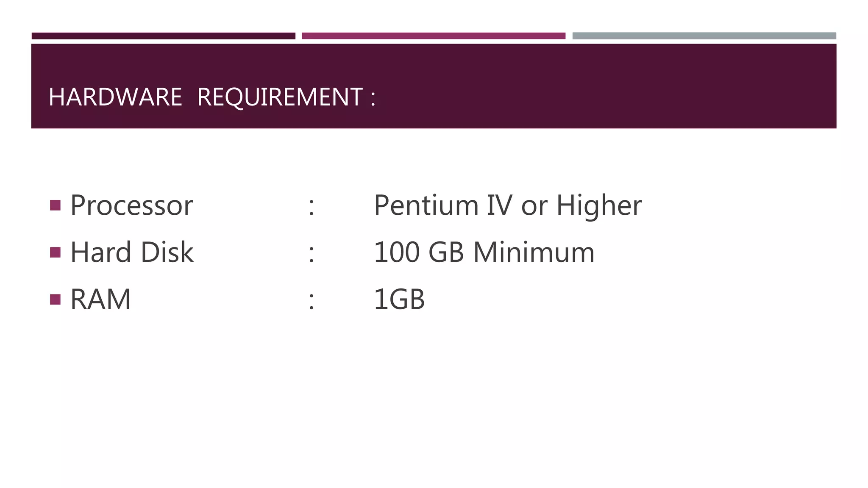Screen dimensions: 868x488
Task: Click the square bullet beside Processor
Action: [x=55, y=205]
